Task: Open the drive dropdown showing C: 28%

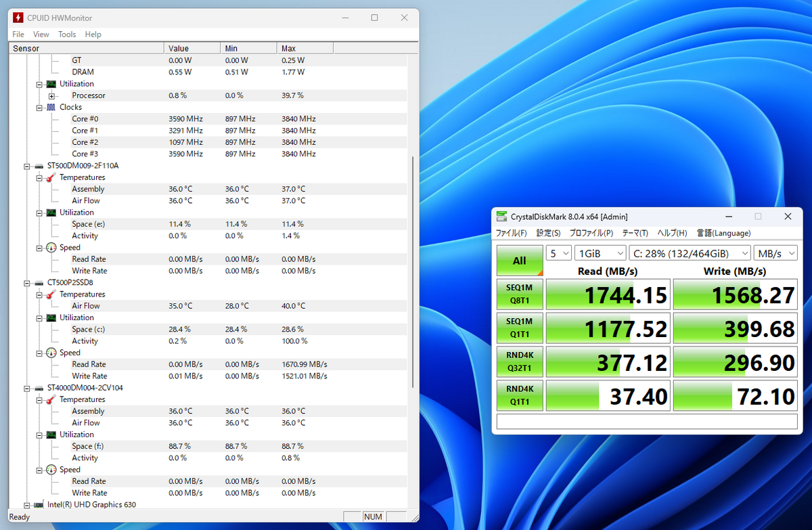Action: (690, 253)
